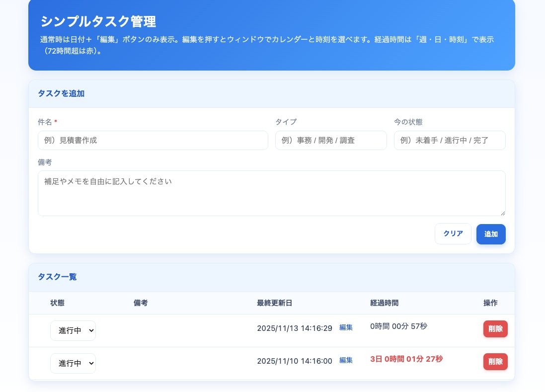Open status dropdown for 2025/11/13 task

(73, 331)
